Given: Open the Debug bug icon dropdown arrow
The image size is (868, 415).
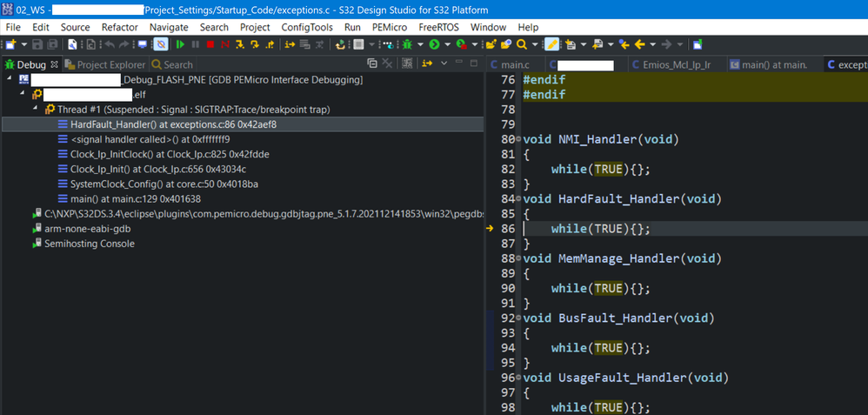Looking at the screenshot, I should pos(420,44).
